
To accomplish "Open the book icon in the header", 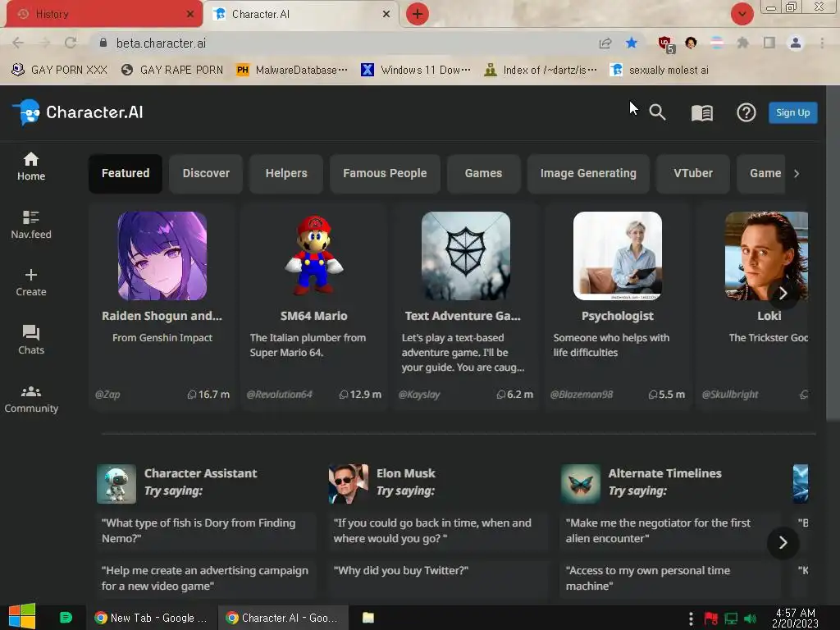I will pyautogui.click(x=702, y=112).
